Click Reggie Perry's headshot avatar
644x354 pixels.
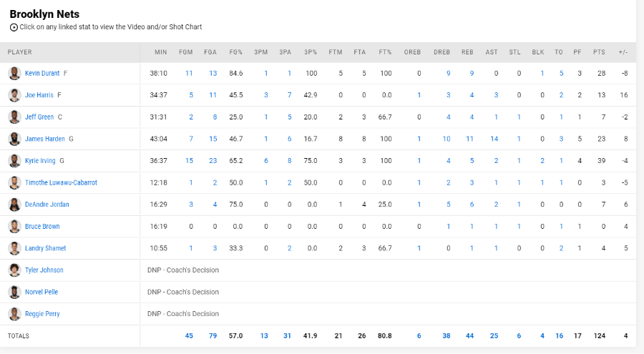click(x=14, y=314)
